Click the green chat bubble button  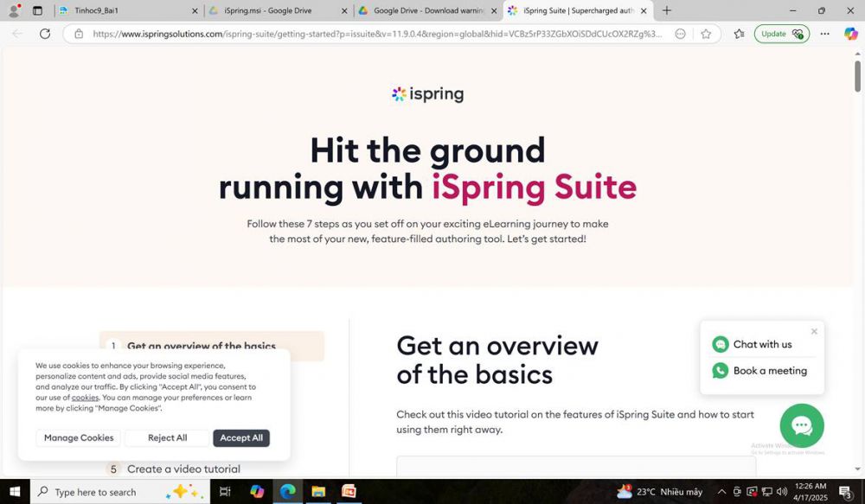pyautogui.click(x=802, y=425)
